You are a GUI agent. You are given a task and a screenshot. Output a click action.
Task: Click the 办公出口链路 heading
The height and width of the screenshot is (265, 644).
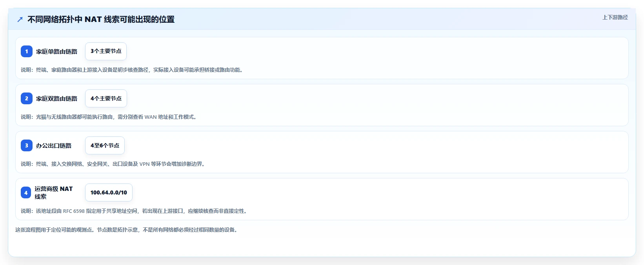(54, 145)
